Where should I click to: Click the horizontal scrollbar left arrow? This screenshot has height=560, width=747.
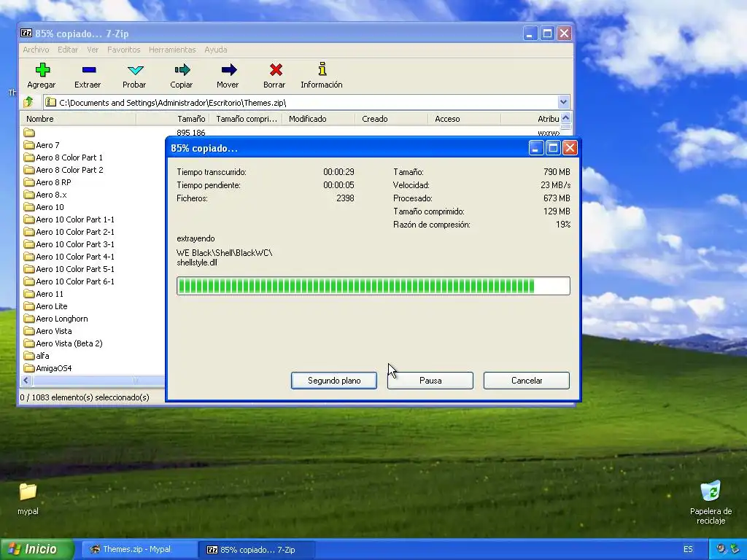26,380
